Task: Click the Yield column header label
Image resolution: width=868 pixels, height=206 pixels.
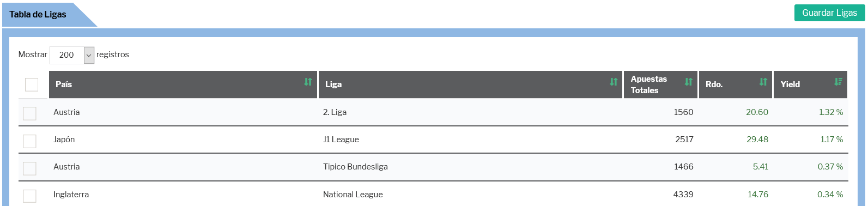Action: (790, 84)
